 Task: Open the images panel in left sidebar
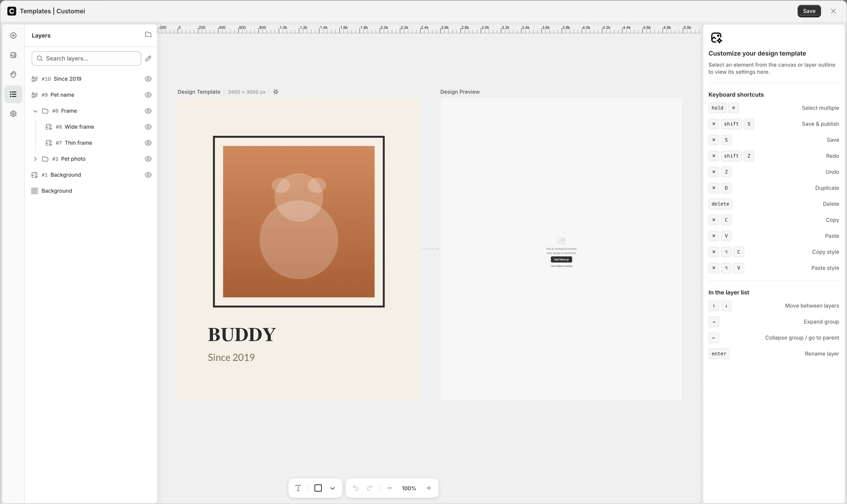point(13,55)
